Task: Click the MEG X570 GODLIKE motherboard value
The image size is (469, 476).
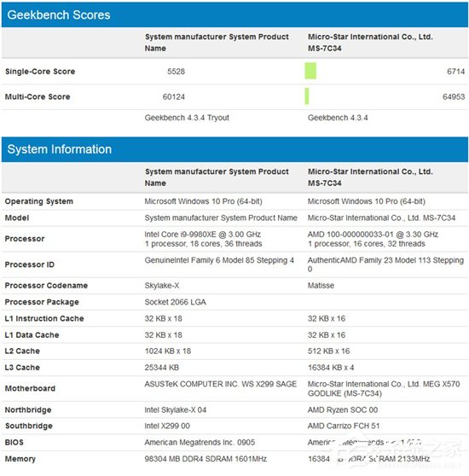Action: click(x=384, y=389)
